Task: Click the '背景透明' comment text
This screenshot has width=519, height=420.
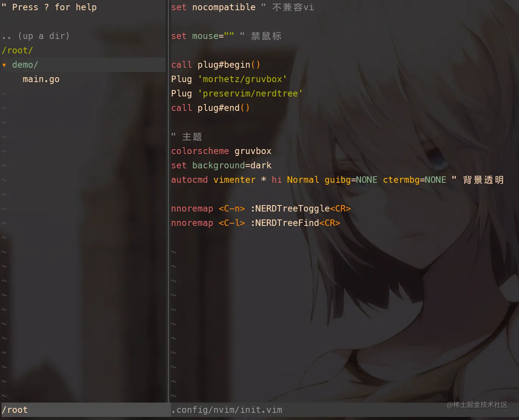Action: pos(483,180)
